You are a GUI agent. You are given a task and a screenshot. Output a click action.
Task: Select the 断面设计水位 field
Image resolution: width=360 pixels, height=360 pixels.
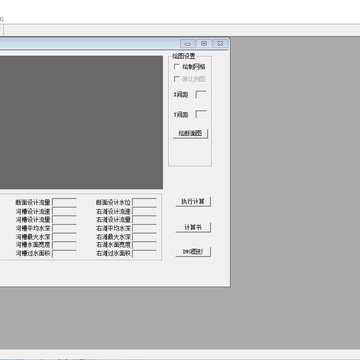pos(144,202)
